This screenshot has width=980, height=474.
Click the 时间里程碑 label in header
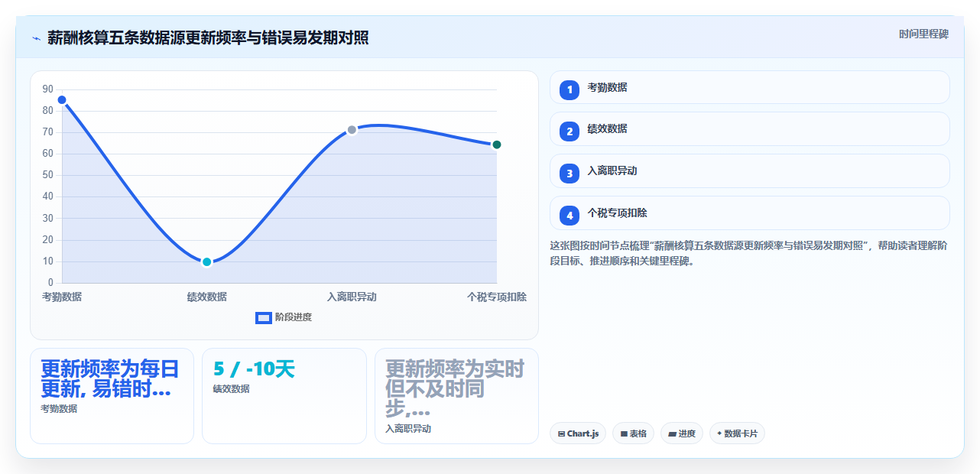[x=923, y=34]
